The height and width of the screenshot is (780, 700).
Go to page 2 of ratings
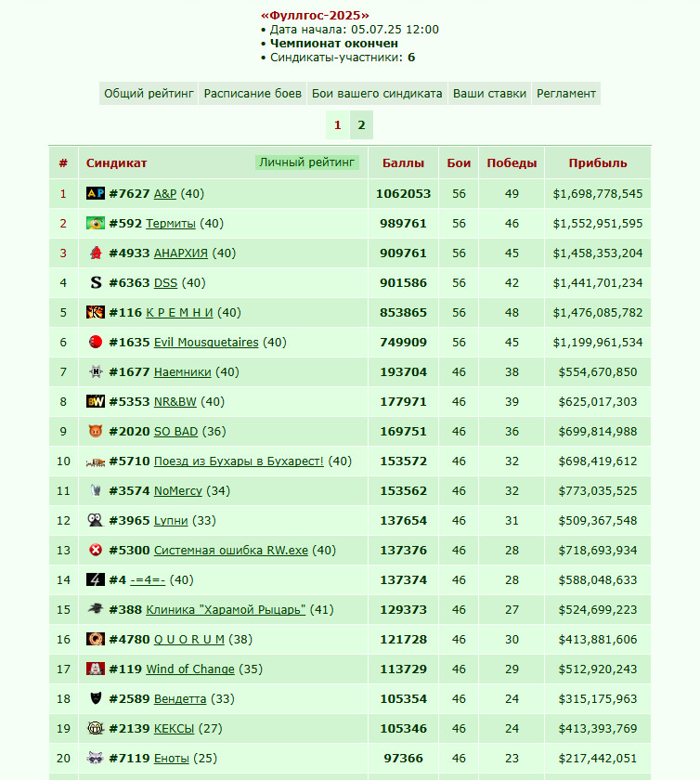pos(362,124)
